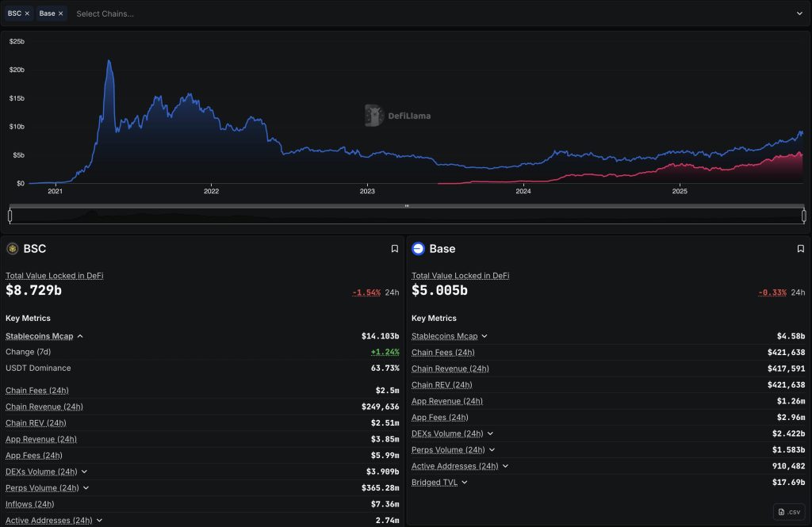Expand Base Bridged TVL breakdown
The height and width of the screenshot is (527, 812).
(x=465, y=482)
